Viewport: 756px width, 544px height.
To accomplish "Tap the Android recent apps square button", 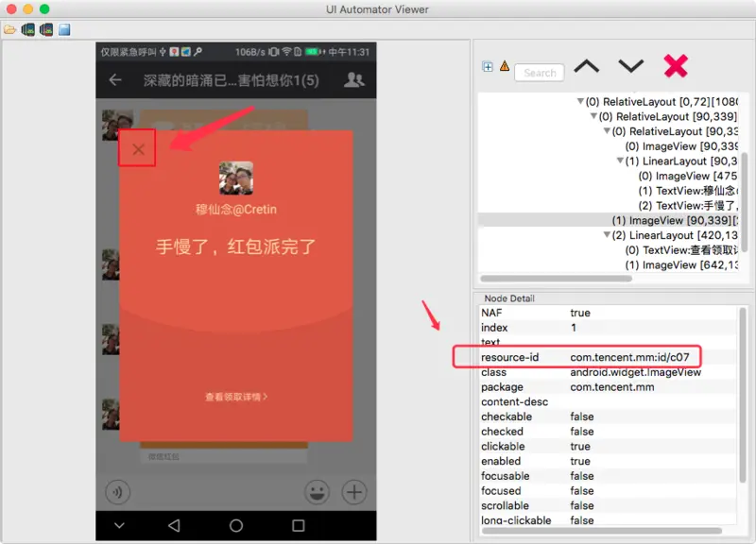I will (x=299, y=525).
